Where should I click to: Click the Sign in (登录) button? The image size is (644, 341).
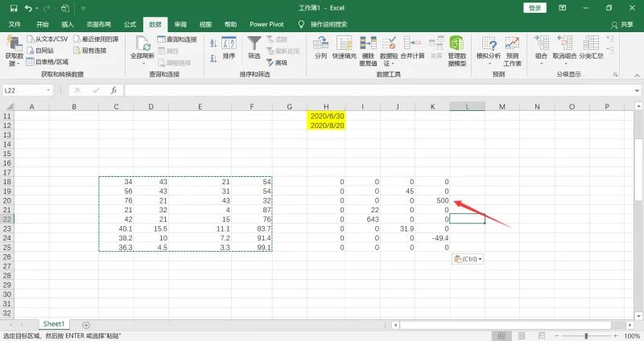pyautogui.click(x=535, y=8)
